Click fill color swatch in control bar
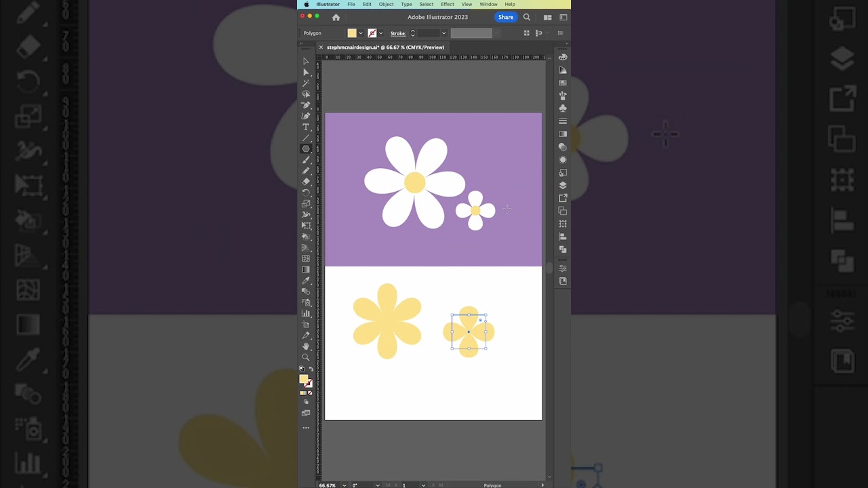This screenshot has width=868, height=488. point(352,33)
